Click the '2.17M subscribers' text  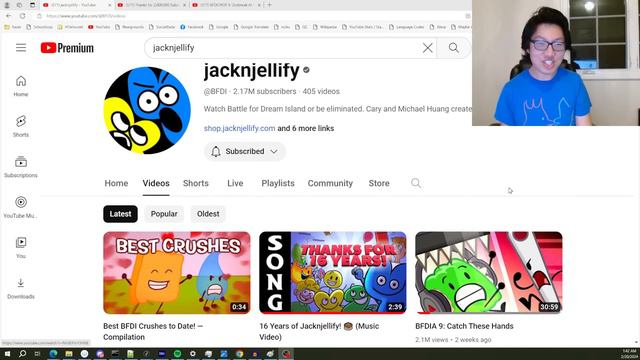[x=264, y=91]
